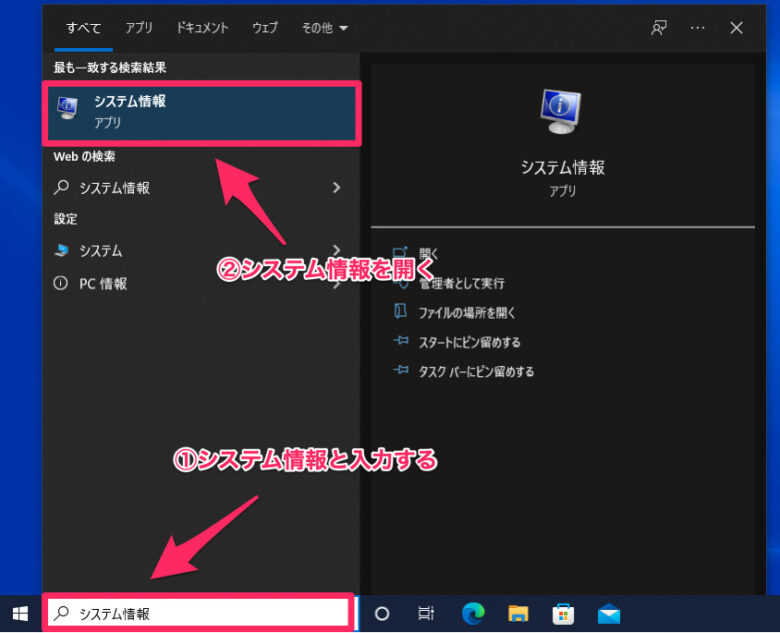Open the PC 情報 settings result
Viewport: 780px width, 633px height.
click(x=199, y=284)
